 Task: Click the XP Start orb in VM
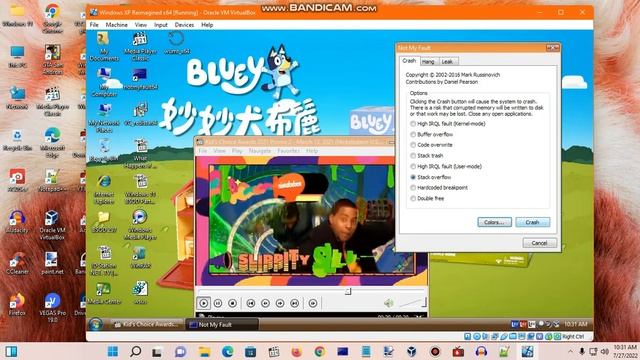click(96, 324)
